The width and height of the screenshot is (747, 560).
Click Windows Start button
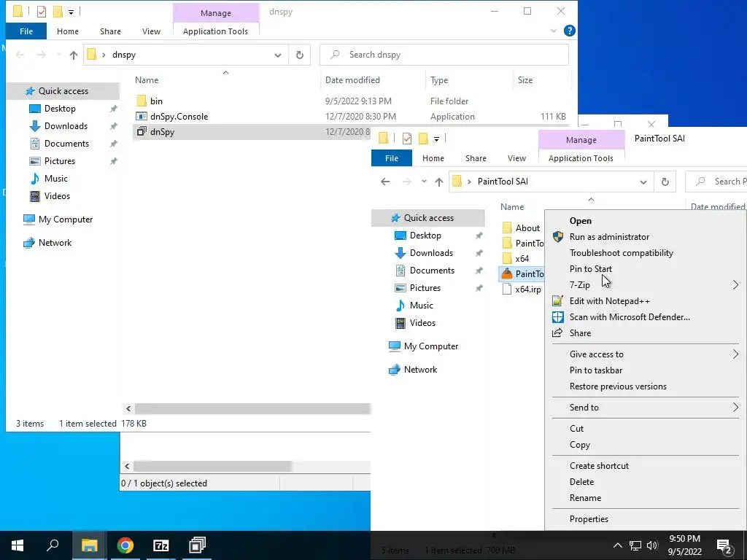18,545
